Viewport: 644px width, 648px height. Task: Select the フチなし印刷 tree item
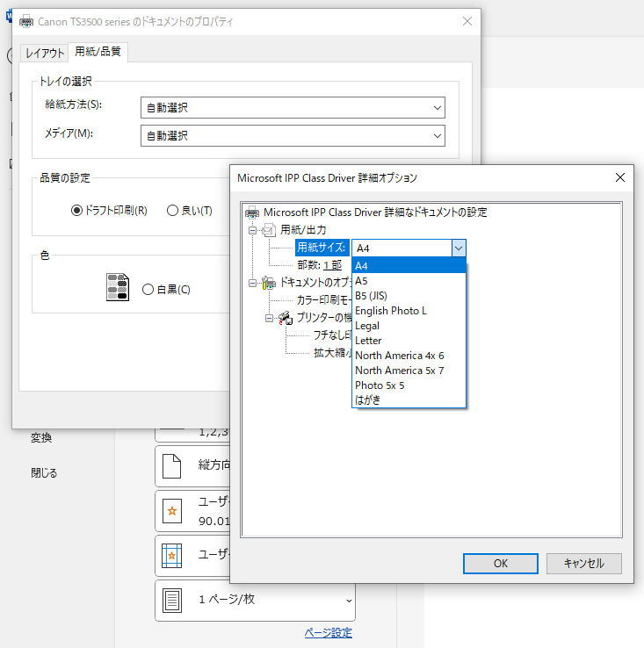[332, 335]
